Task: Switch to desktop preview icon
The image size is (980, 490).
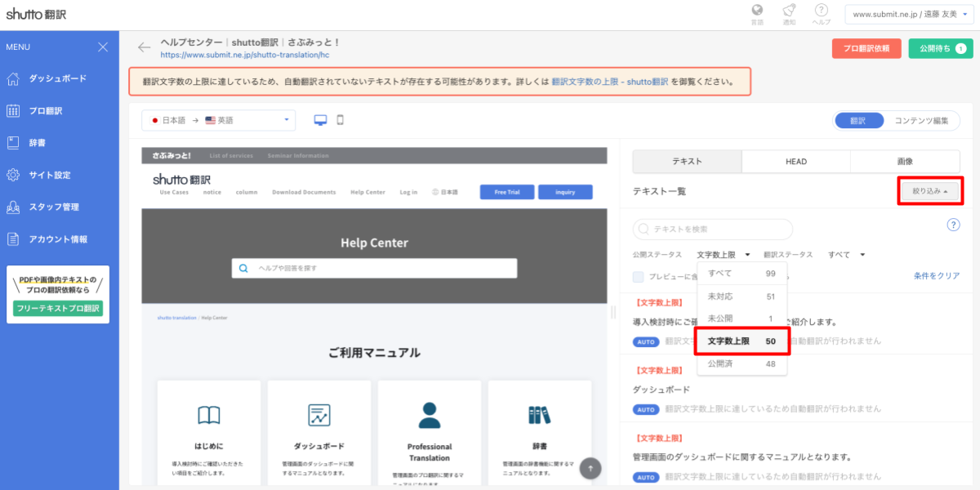Action: pyautogui.click(x=320, y=120)
